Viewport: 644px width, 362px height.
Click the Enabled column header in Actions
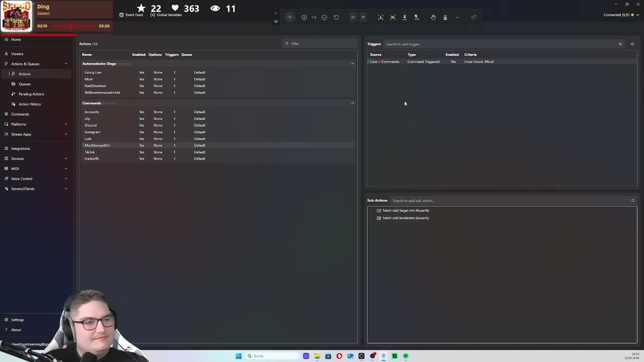pos(139,54)
